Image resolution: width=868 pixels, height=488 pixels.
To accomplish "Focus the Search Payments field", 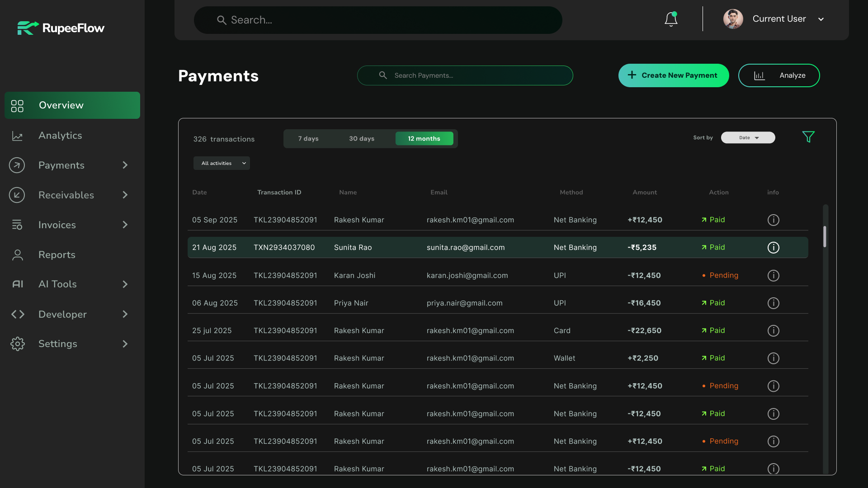I will (465, 75).
